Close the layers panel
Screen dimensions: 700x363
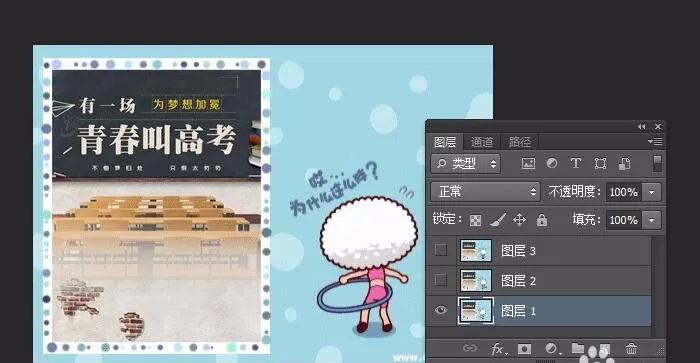658,127
